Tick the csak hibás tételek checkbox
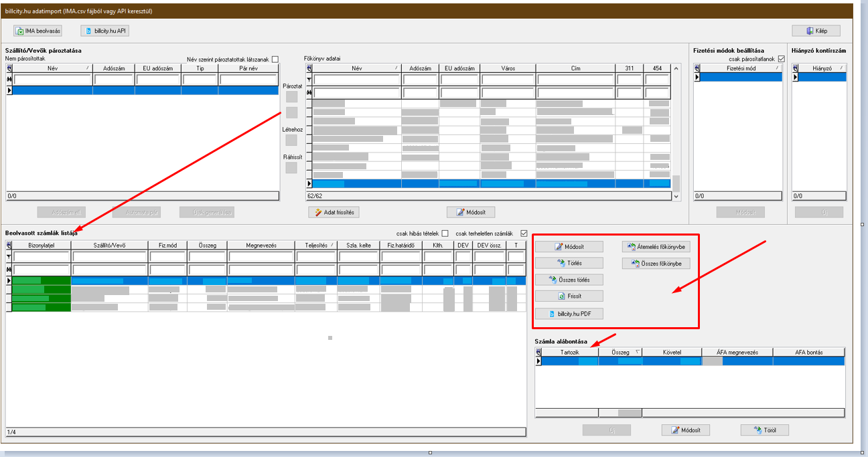The width and height of the screenshot is (868, 457). (x=445, y=233)
